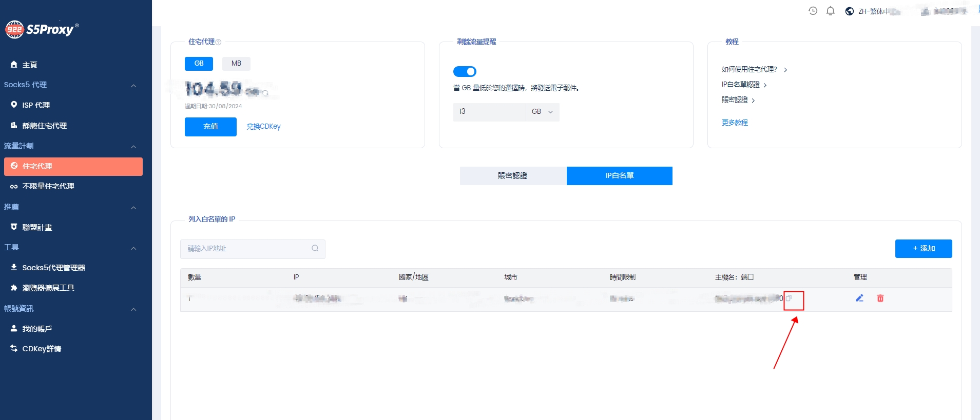Click the 兌換CDKey link
The image size is (980, 420).
263,127
